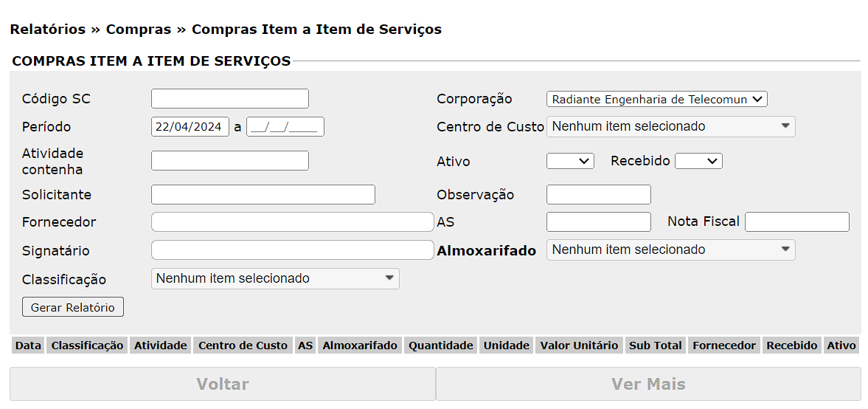Click the Gerar Relatório button

pos(73,307)
